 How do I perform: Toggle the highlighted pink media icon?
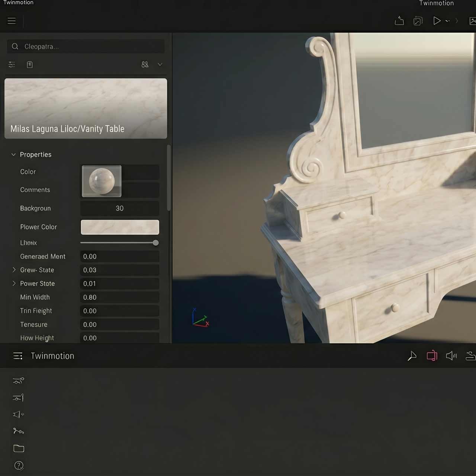(432, 356)
